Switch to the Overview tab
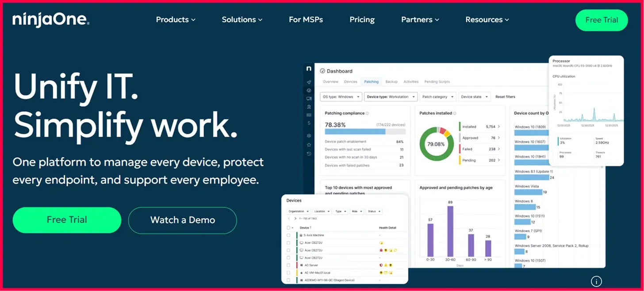Screen dimensions: 644x291 pyautogui.click(x=330, y=82)
